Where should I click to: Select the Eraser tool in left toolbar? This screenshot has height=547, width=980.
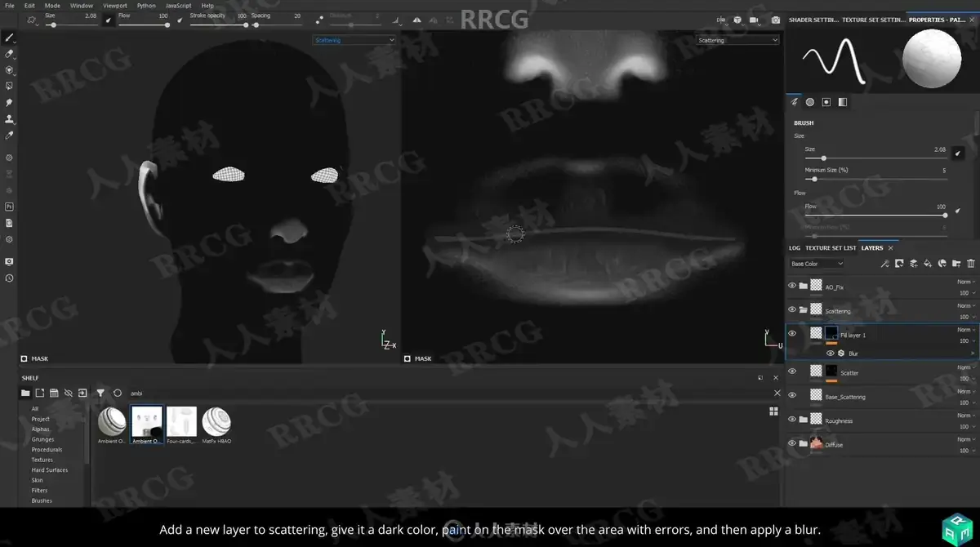[x=9, y=54]
